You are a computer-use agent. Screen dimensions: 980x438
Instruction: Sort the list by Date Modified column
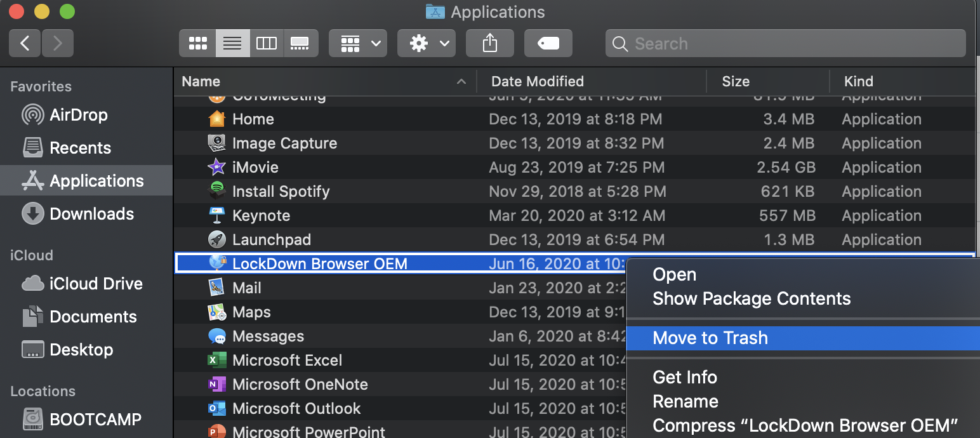tap(538, 81)
